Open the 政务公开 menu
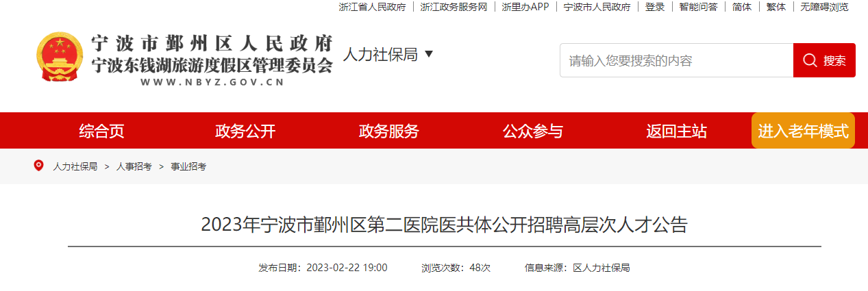This screenshot has width=868, height=291. [245, 131]
